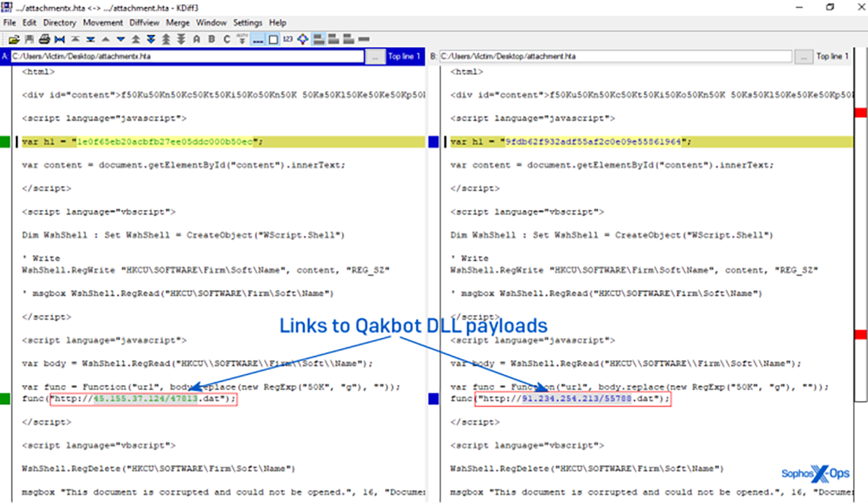Viewport: 868px width, 503px height.
Task: Jump to first delta icon
Action: [x=75, y=38]
